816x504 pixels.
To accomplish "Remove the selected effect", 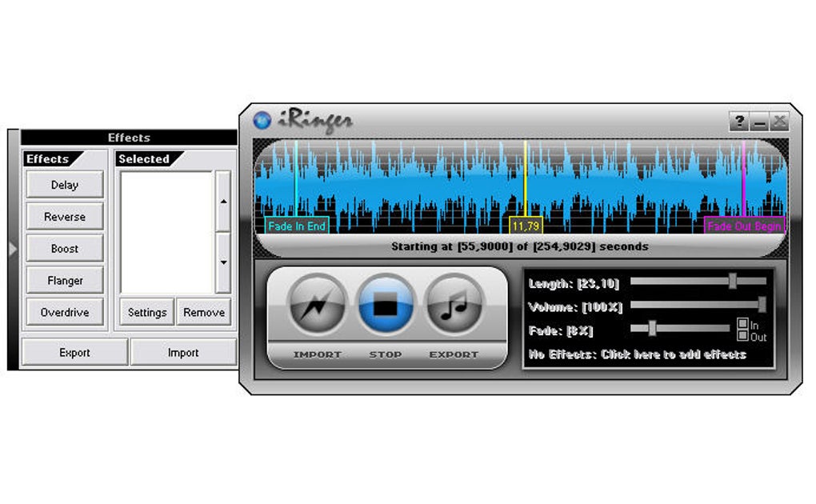I will pyautogui.click(x=204, y=312).
